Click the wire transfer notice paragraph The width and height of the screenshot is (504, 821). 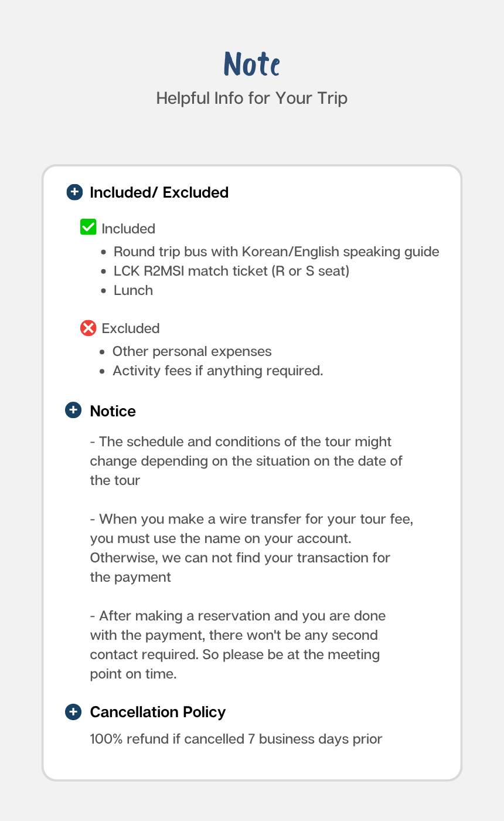click(251, 548)
